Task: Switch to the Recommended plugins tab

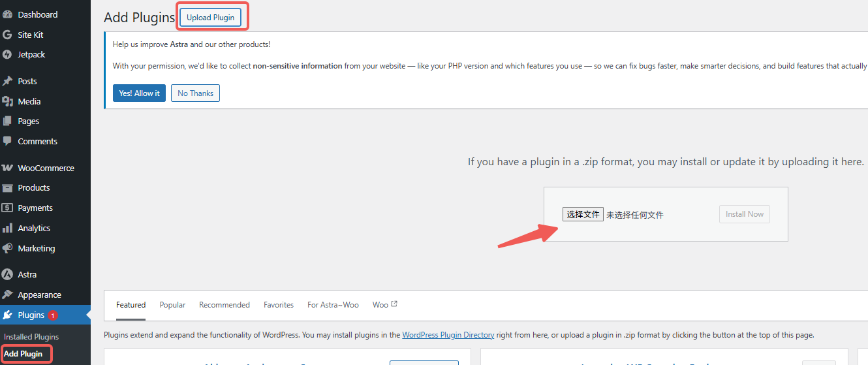Action: click(x=225, y=305)
